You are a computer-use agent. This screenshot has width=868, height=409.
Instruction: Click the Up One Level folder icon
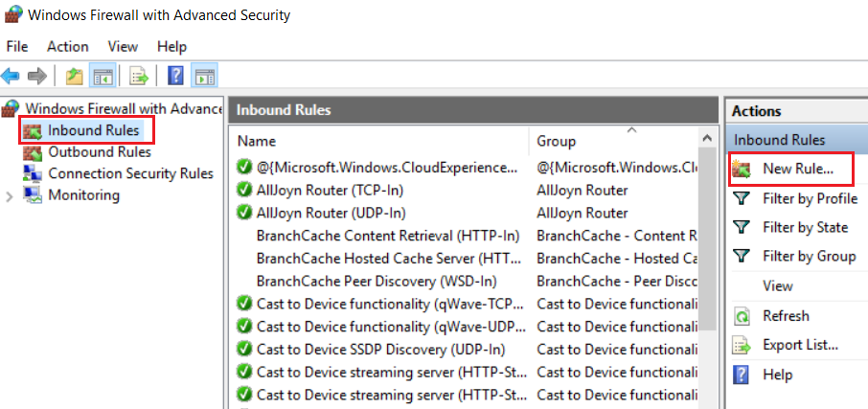[74, 76]
